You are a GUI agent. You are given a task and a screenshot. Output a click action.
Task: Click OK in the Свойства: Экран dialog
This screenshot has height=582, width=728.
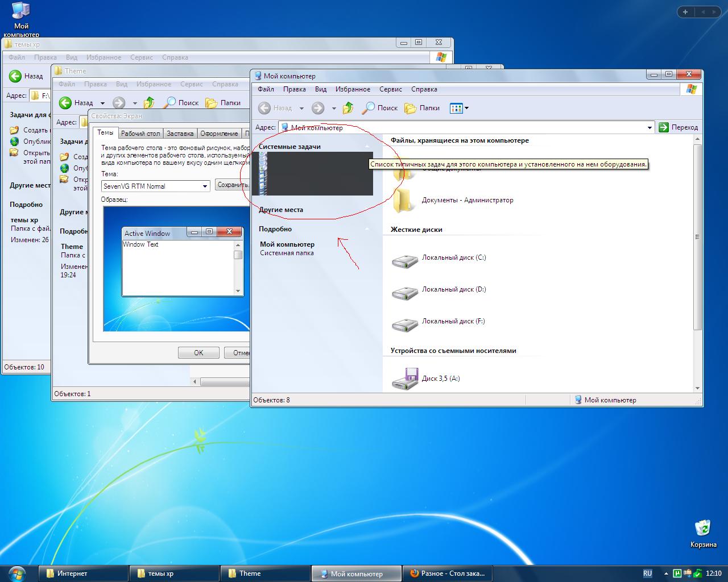[198, 353]
